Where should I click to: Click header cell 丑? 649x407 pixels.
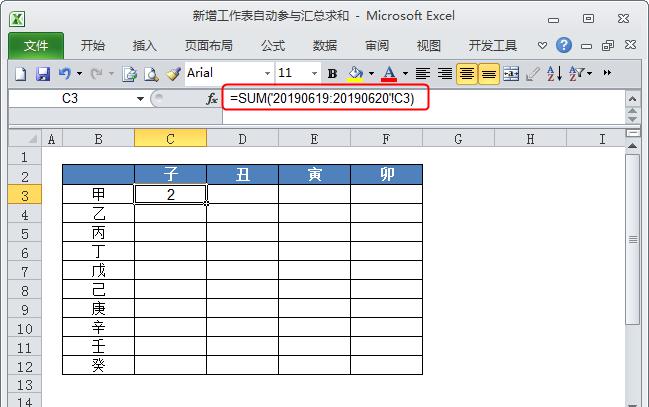pos(243,174)
